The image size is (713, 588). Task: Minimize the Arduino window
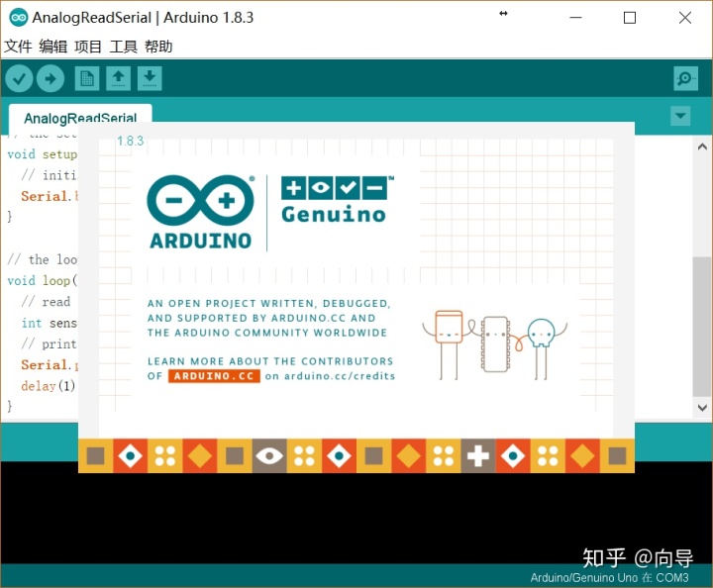[x=575, y=18]
